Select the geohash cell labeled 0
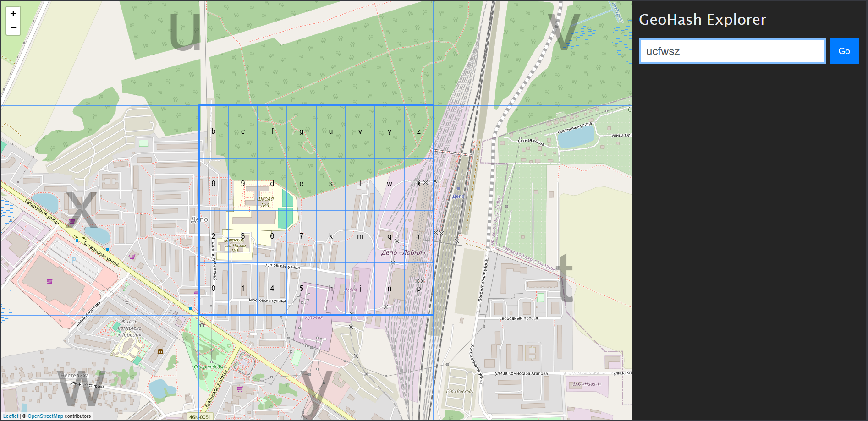Screen dimensions: 868x421 pyautogui.click(x=214, y=289)
